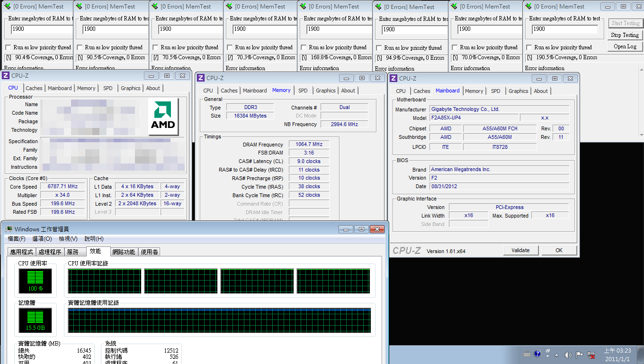Open the Memory tab in the Mainboard CPU-Z window
The image size is (644, 364).
[x=474, y=91]
